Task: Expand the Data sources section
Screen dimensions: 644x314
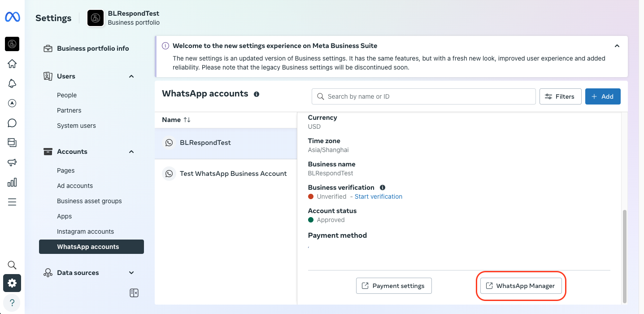Action: pyautogui.click(x=131, y=273)
